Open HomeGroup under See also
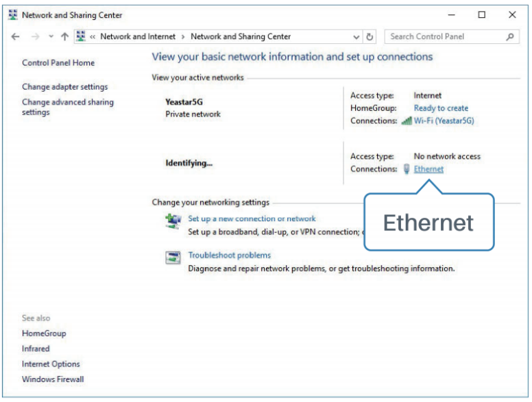This screenshot has height=402, width=532. [x=44, y=334]
